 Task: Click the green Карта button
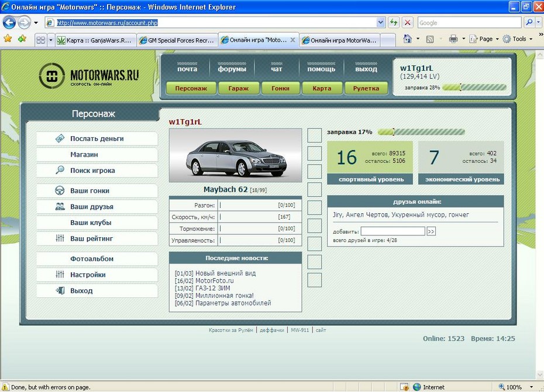(322, 88)
